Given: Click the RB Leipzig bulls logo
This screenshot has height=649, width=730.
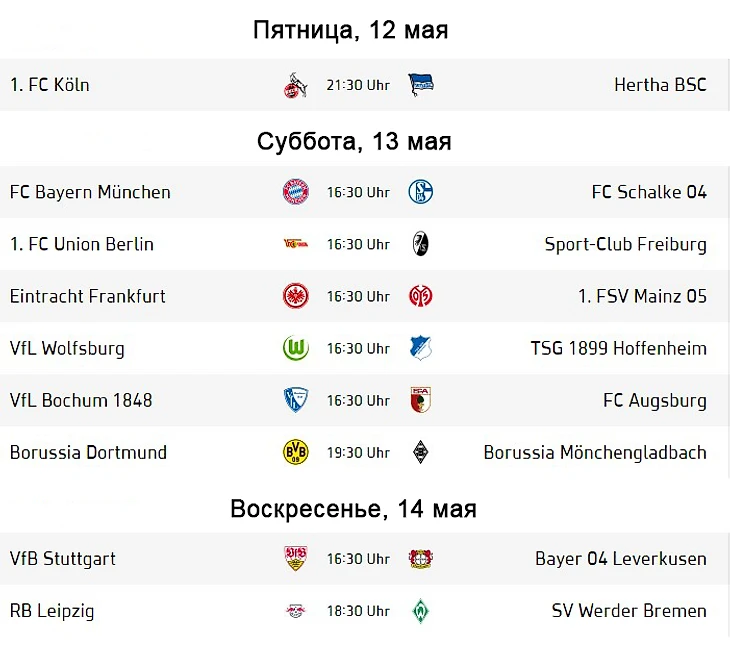Looking at the screenshot, I should tap(296, 611).
